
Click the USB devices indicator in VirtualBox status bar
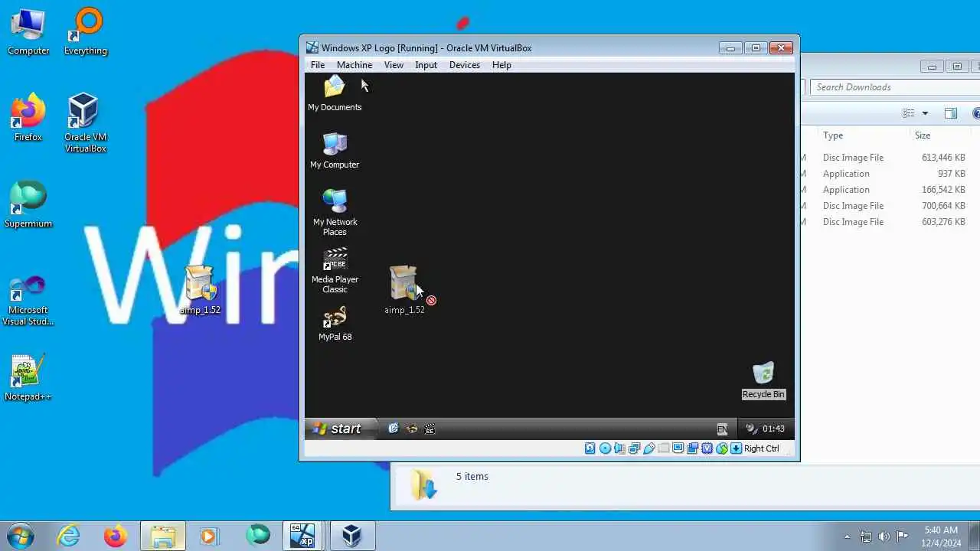click(648, 448)
